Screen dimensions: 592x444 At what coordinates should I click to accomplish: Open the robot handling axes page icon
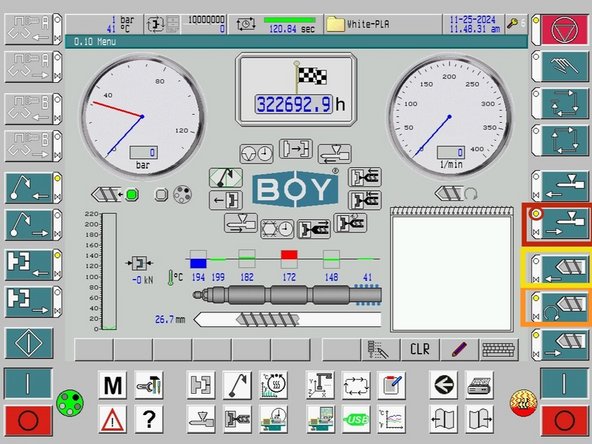[320, 385]
